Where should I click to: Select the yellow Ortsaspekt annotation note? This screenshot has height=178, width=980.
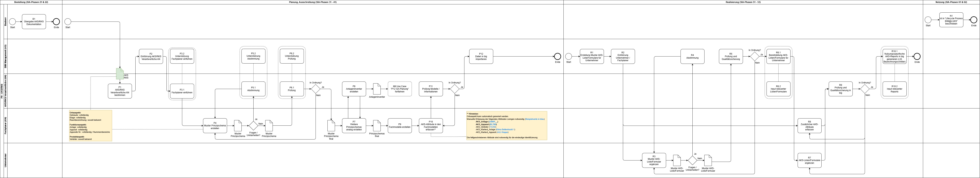click(91, 126)
